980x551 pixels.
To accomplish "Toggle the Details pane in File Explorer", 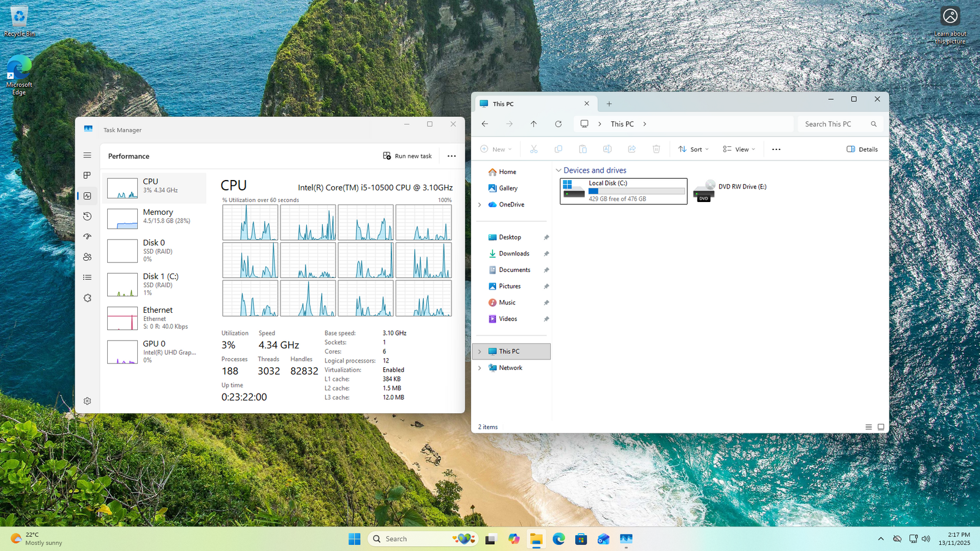I will coord(862,149).
